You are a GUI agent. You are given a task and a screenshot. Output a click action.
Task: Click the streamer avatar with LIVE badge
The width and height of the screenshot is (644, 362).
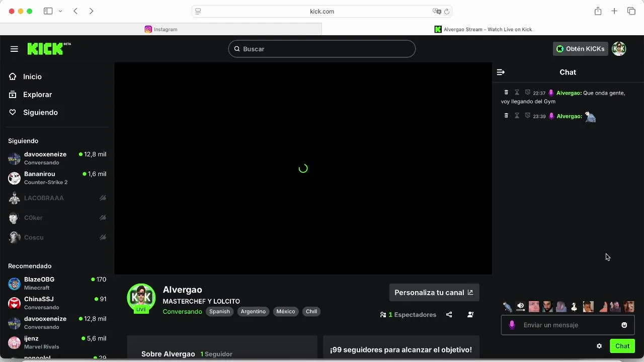pyautogui.click(x=141, y=298)
